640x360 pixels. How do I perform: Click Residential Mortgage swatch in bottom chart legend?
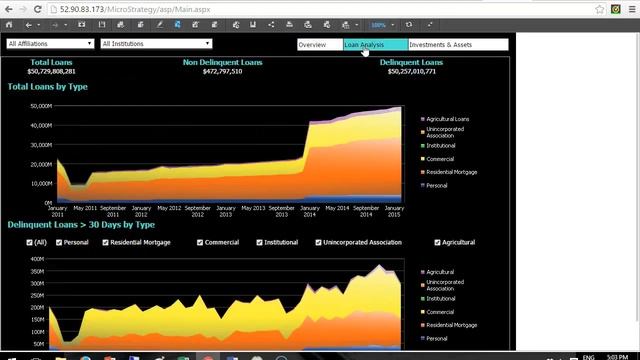(x=423, y=325)
